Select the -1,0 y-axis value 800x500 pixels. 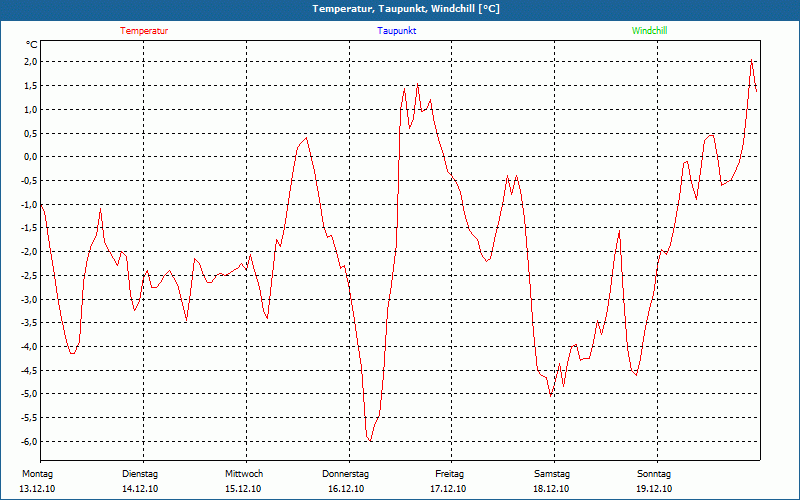tap(30, 205)
